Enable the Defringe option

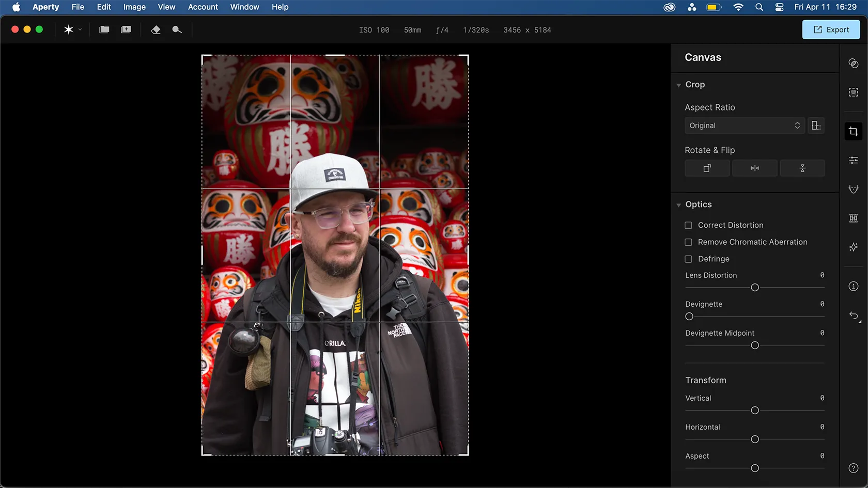(x=688, y=259)
